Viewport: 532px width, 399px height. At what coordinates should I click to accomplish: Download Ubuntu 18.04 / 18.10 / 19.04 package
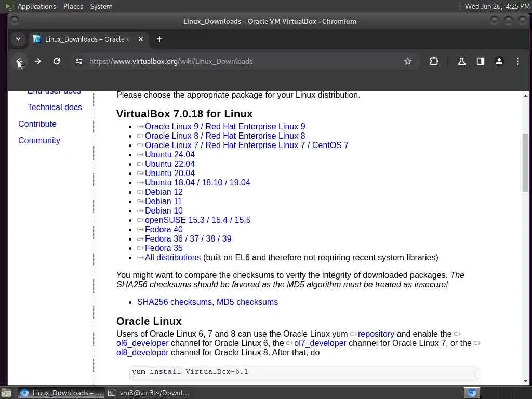coord(197,182)
